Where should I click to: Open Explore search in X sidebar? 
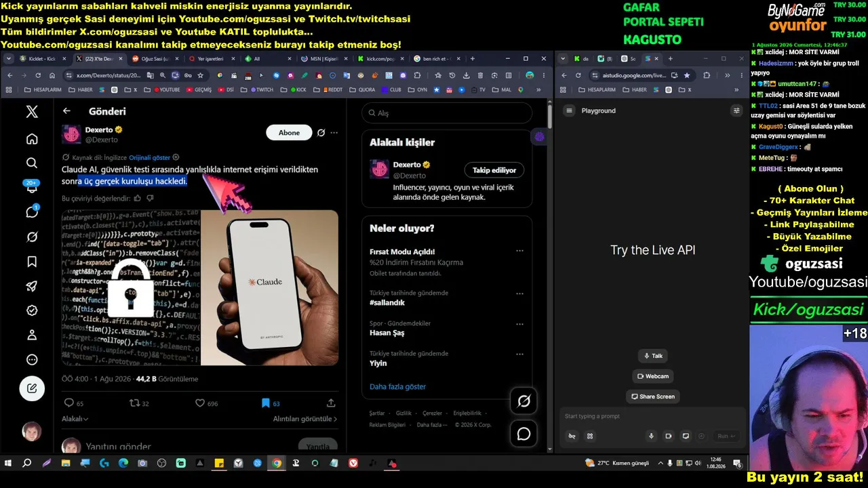point(32,163)
